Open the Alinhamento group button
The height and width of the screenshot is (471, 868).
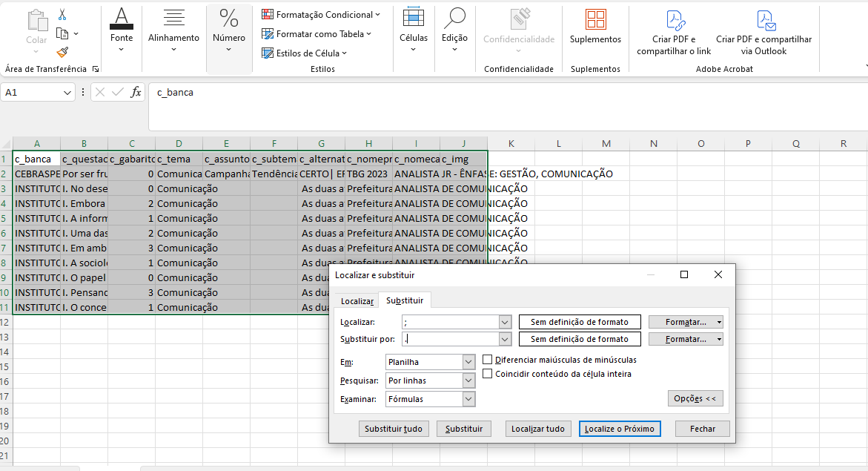tap(173, 30)
